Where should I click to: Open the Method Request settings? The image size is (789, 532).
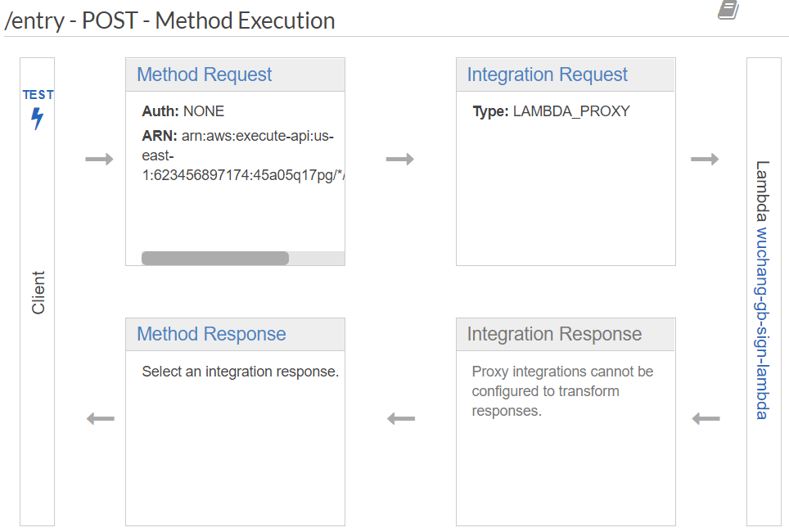click(204, 74)
